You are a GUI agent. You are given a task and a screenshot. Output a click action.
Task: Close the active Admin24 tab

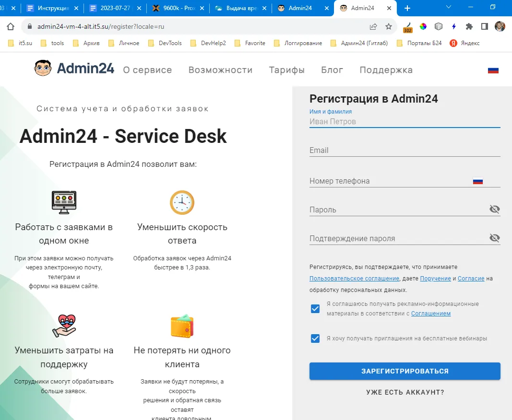coord(389,8)
